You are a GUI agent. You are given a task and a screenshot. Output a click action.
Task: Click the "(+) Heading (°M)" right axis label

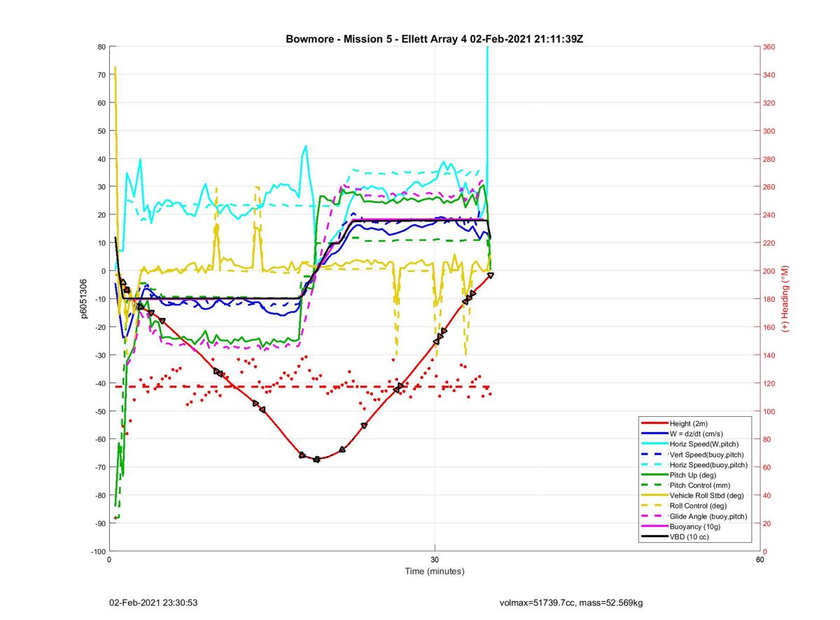[785, 299]
